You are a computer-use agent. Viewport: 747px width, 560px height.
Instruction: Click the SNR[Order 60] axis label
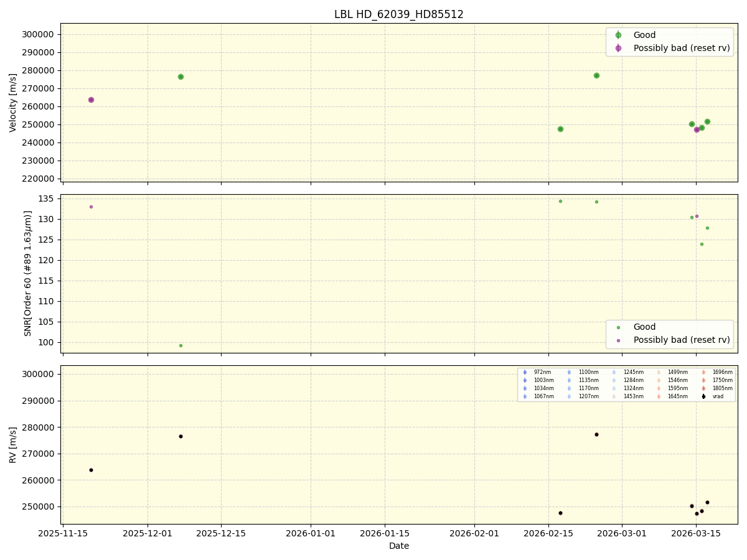pyautogui.click(x=27, y=274)
